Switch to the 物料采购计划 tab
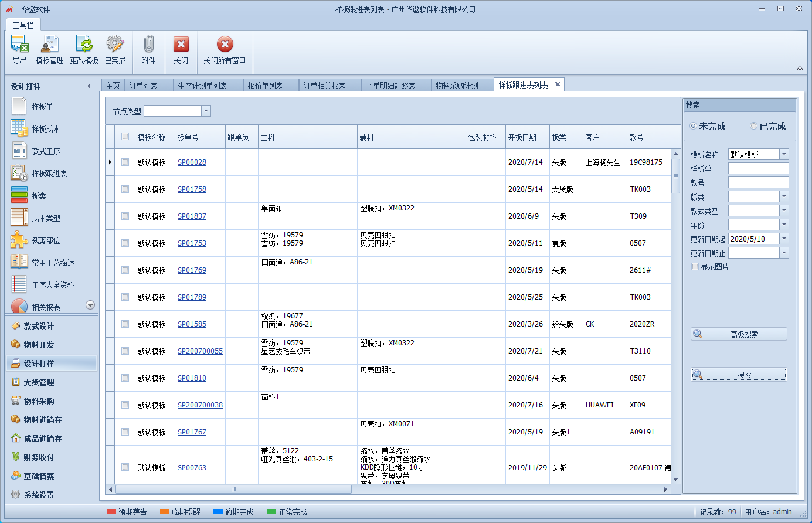The height and width of the screenshot is (523, 812). pos(457,86)
